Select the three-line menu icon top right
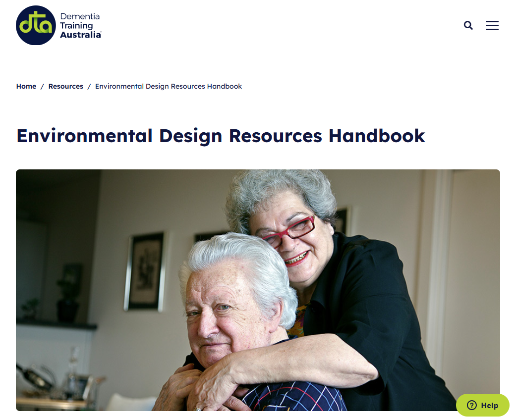Screen dimensions: 514x420 coord(492,25)
